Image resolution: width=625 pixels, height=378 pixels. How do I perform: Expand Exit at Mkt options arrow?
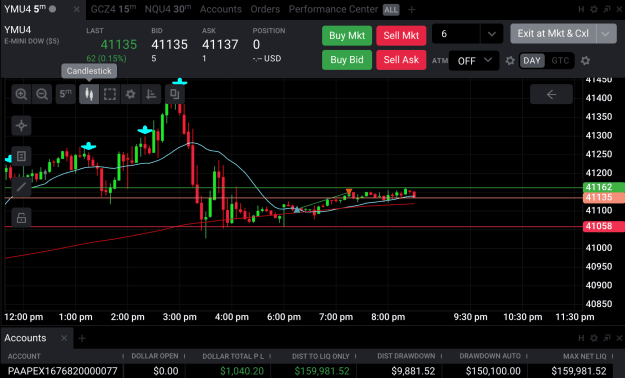click(x=606, y=34)
